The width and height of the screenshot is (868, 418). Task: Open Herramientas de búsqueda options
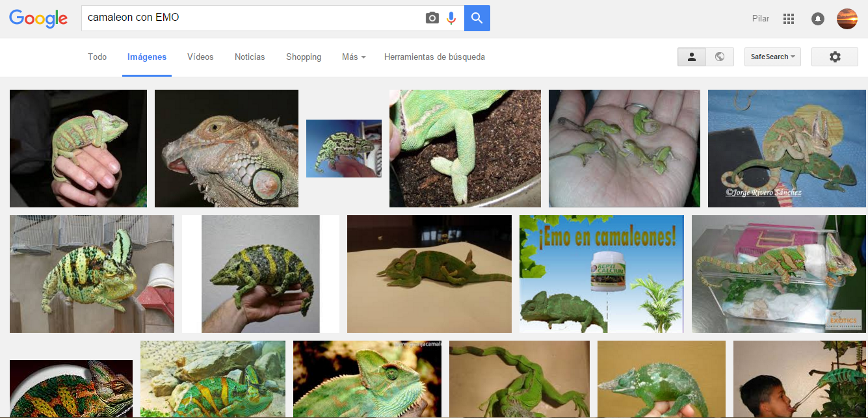[x=434, y=57]
